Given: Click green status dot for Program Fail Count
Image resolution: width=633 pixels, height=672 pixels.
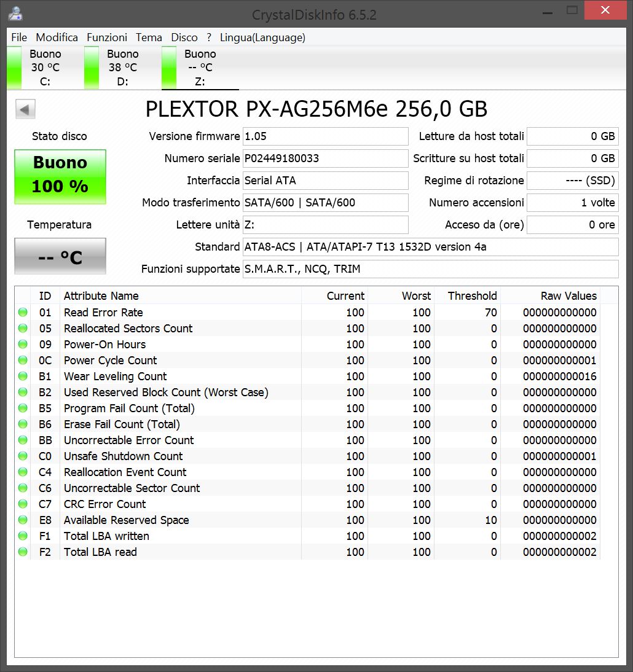Looking at the screenshot, I should pos(23,408).
